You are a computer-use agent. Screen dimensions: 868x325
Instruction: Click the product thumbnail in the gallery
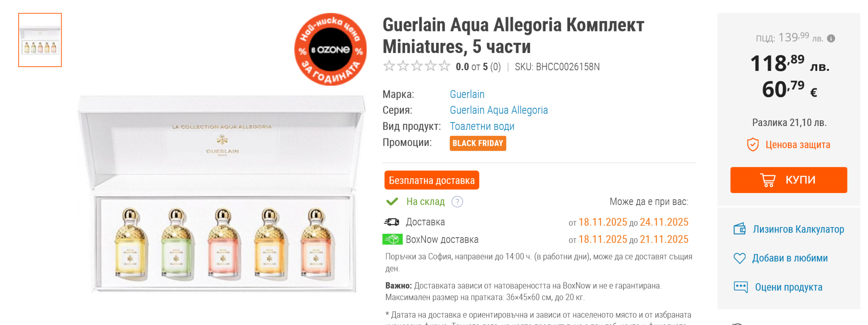40,40
